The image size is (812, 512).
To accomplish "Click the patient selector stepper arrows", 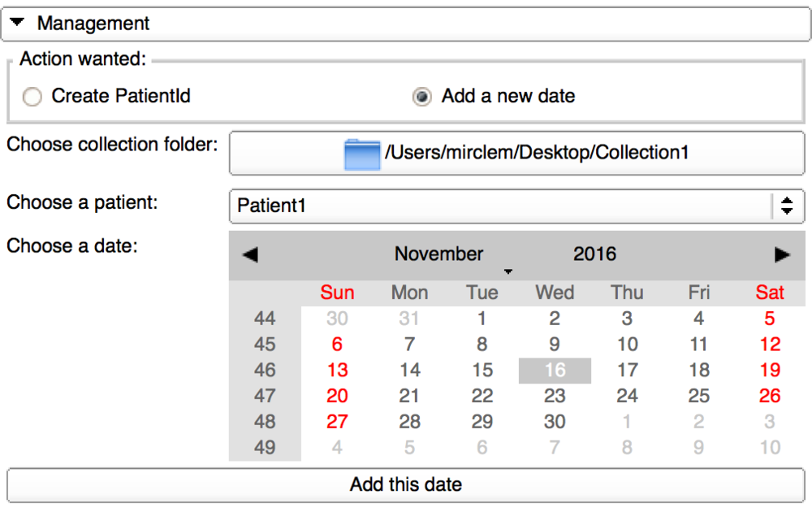I will tap(786, 206).
